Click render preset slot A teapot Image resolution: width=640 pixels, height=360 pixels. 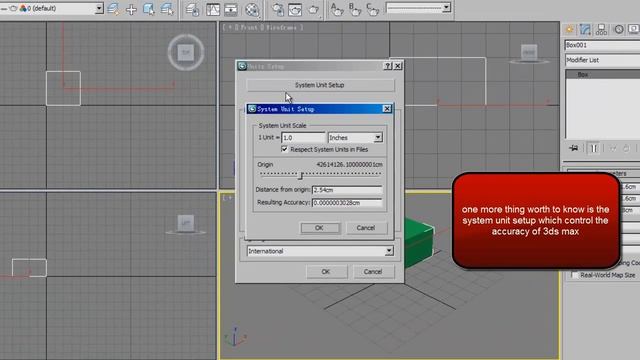[x=337, y=9]
